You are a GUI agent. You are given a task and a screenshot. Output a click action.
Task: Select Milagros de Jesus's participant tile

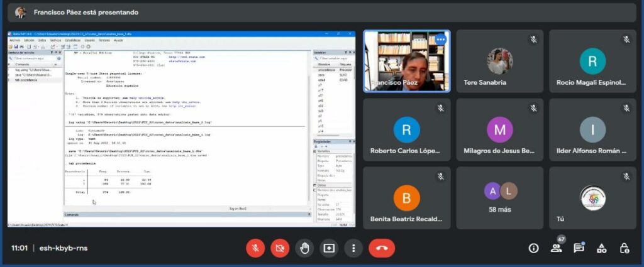tap(500, 129)
